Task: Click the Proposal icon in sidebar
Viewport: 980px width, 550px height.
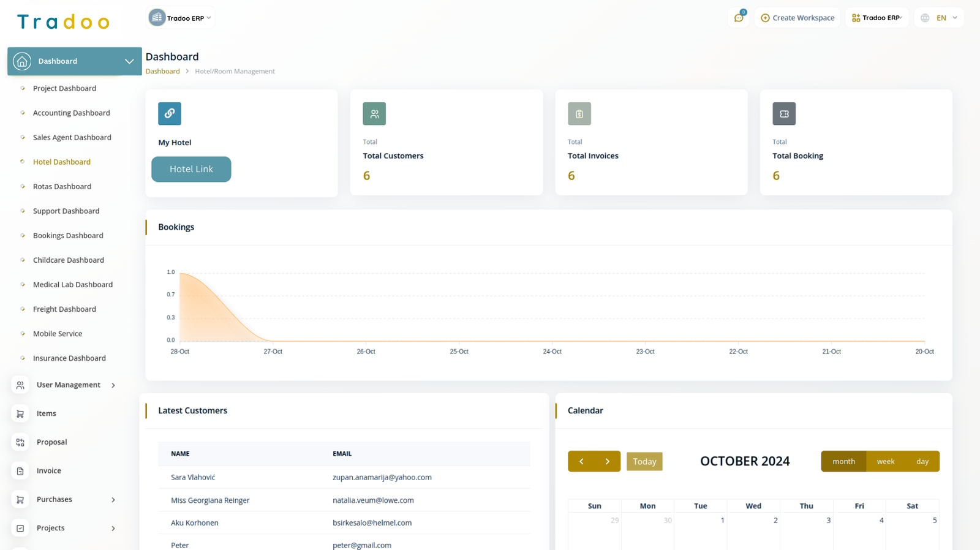Action: click(x=20, y=442)
